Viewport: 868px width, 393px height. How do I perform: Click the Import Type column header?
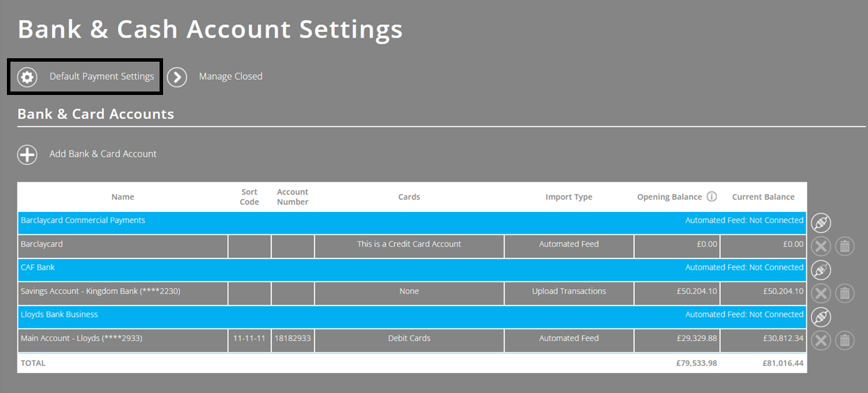[569, 197]
